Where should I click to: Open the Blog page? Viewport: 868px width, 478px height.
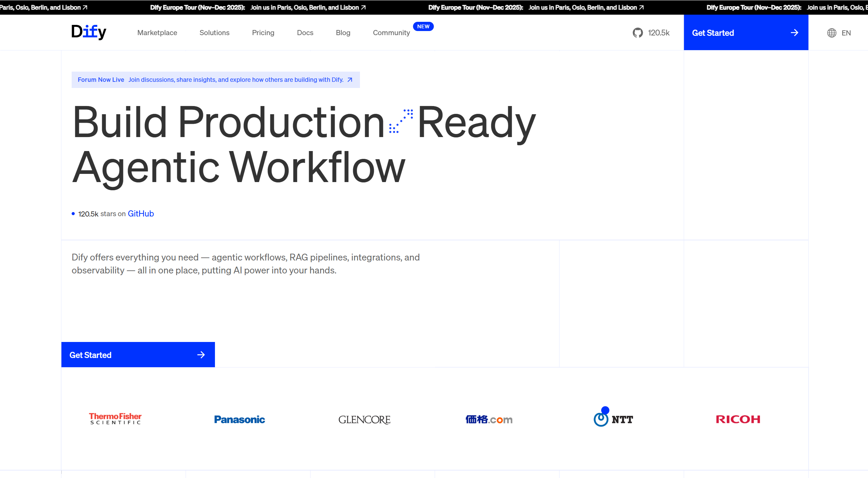click(x=343, y=33)
